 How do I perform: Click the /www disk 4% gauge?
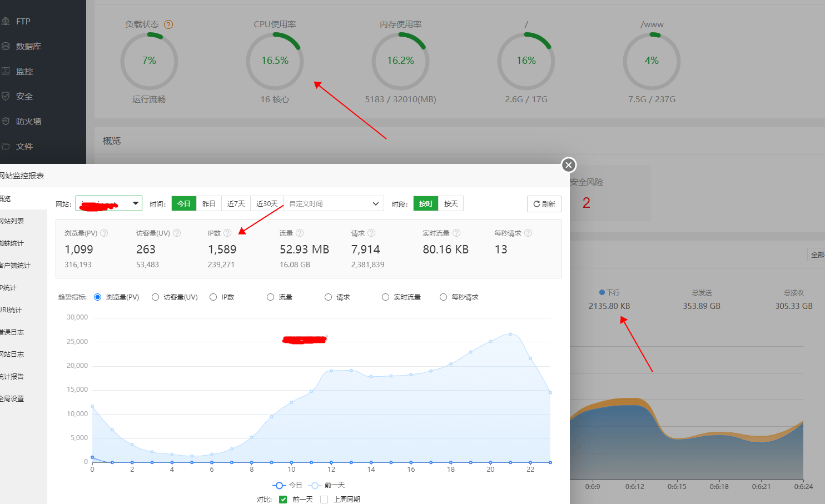(652, 61)
